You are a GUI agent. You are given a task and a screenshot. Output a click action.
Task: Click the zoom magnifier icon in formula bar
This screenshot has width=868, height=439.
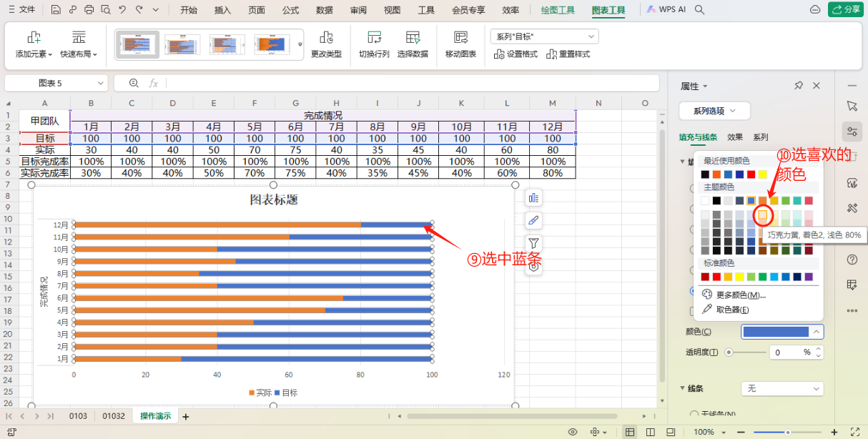(134, 83)
